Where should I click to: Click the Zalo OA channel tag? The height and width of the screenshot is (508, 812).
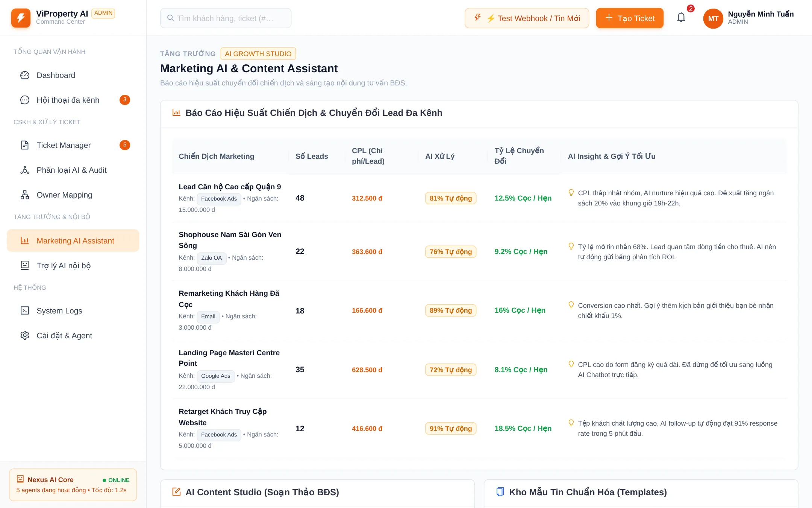point(212,258)
